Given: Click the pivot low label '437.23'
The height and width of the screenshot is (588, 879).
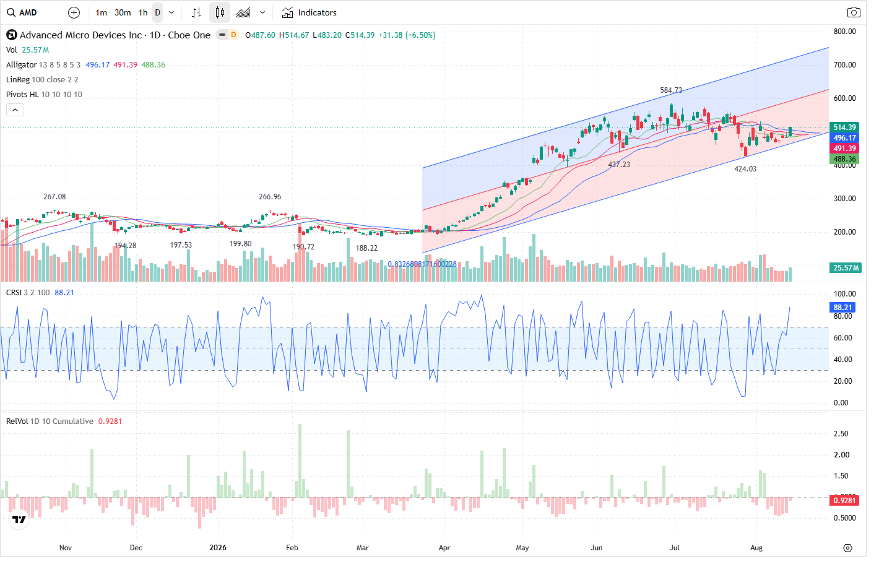Looking at the screenshot, I should tap(619, 165).
